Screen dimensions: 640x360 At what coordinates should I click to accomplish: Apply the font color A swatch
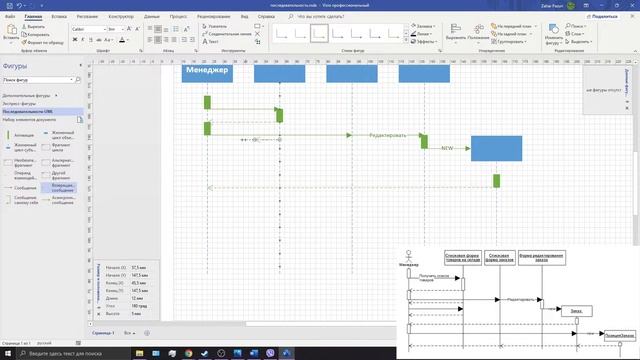pos(122,40)
